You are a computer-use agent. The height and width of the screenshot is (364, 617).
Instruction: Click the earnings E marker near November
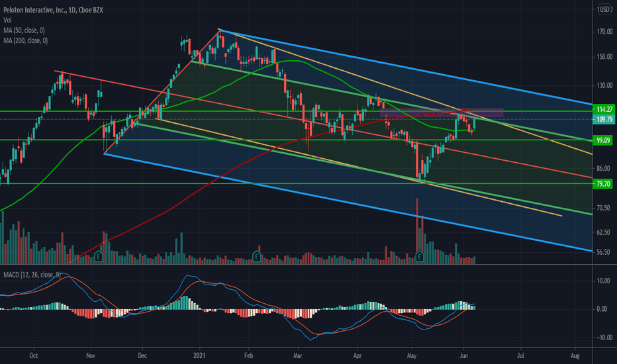click(99, 257)
